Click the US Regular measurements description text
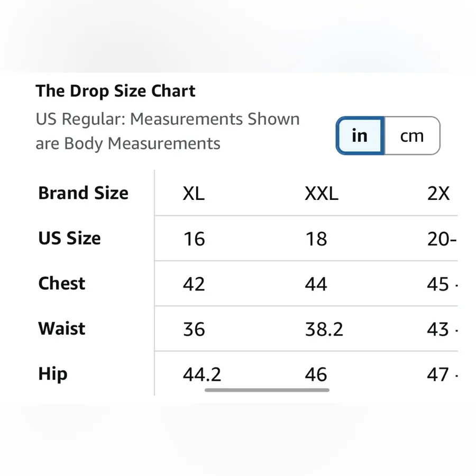476x476 pixels. (168, 131)
